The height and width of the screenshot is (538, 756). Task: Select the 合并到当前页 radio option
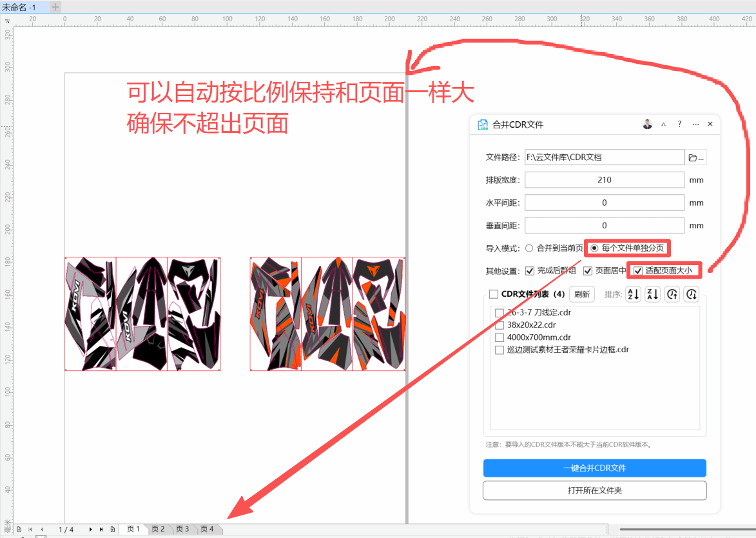pos(529,248)
